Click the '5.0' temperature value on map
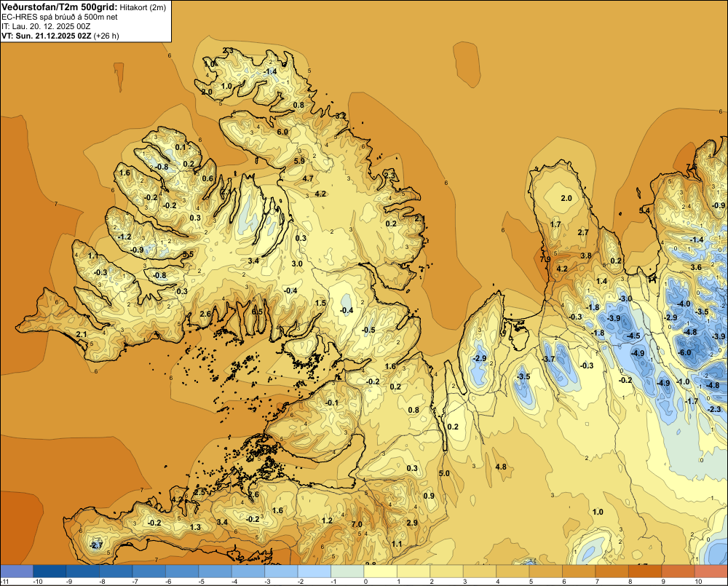Image resolution: width=728 pixels, height=586 pixels. (444, 474)
